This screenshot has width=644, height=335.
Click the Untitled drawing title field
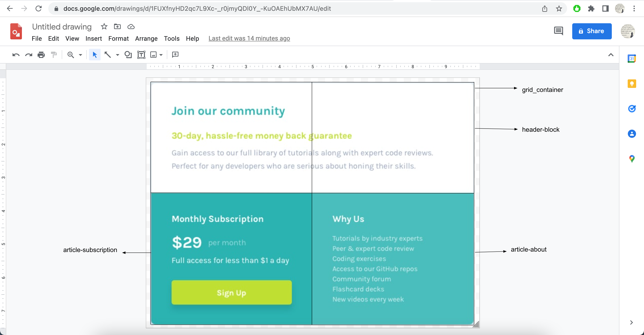tap(62, 27)
